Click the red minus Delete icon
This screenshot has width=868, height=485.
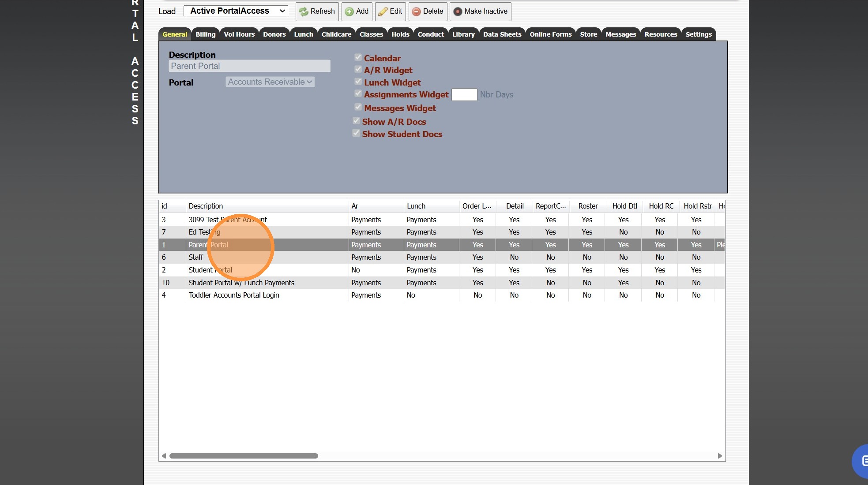tap(416, 11)
